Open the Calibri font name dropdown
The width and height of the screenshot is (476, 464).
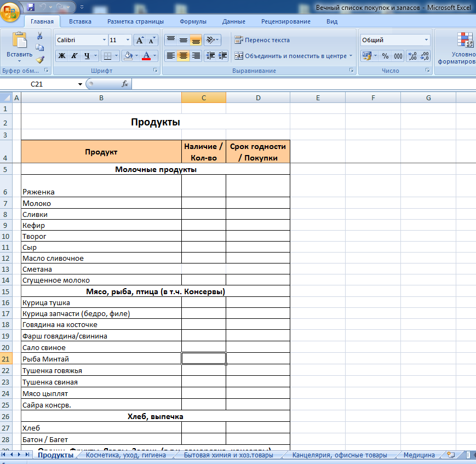(104, 40)
